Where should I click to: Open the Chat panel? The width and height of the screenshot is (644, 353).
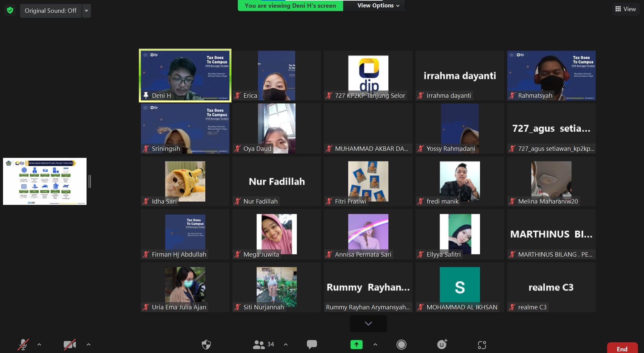pyautogui.click(x=312, y=344)
